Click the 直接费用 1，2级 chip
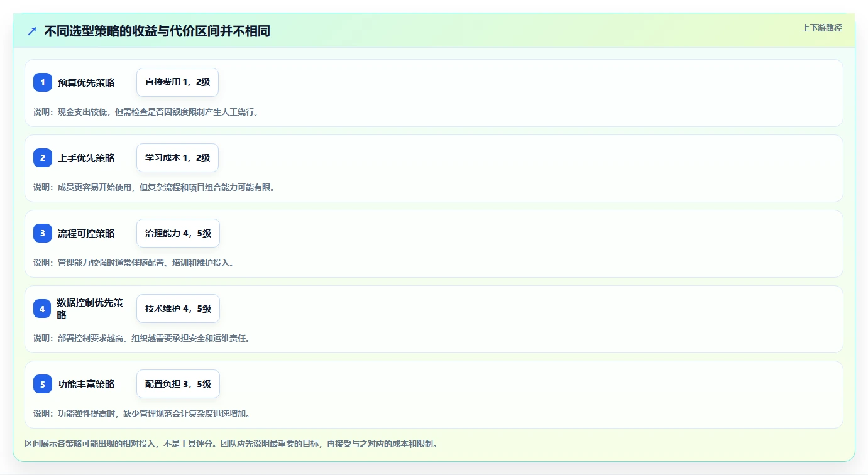The image size is (868, 475). [177, 82]
